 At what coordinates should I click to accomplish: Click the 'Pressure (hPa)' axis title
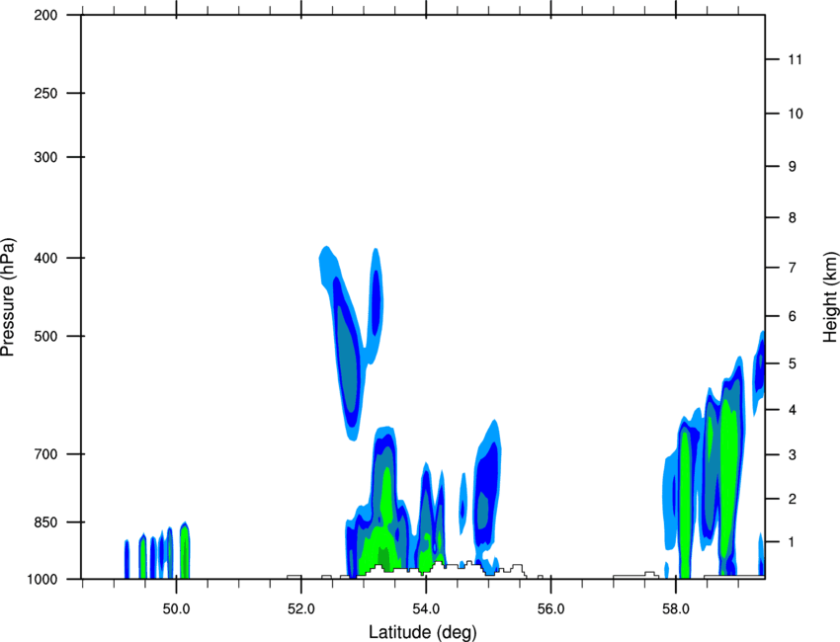(x=8, y=297)
